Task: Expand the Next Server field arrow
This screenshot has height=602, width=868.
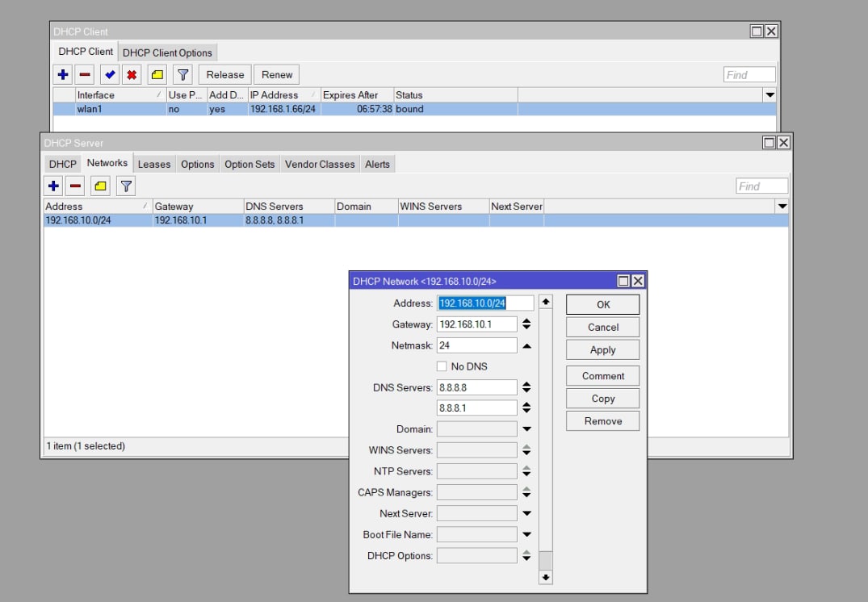Action: point(527,513)
